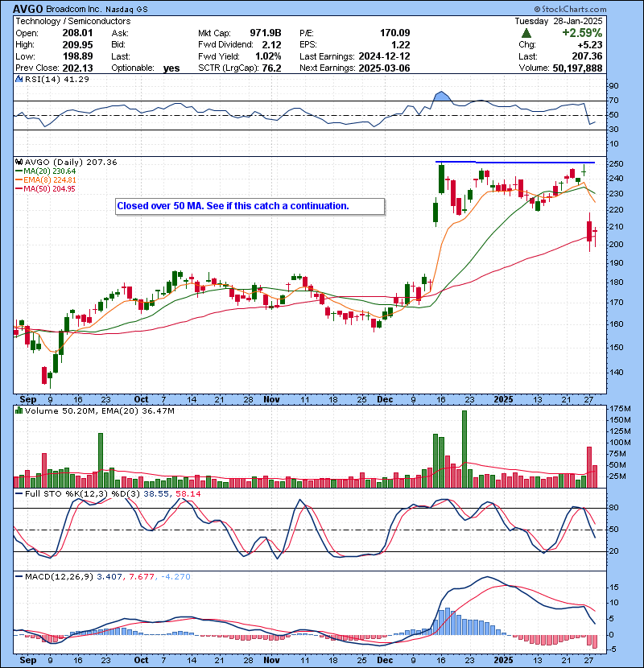The width and height of the screenshot is (644, 668).
Task: Click the 175M label on volume axis
Action: click(621, 409)
